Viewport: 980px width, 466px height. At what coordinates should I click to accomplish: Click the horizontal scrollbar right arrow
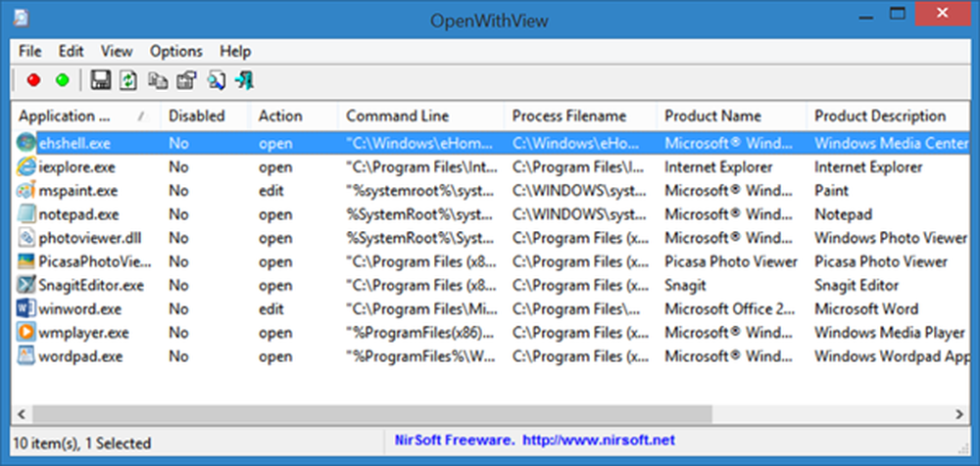pyautogui.click(x=959, y=412)
